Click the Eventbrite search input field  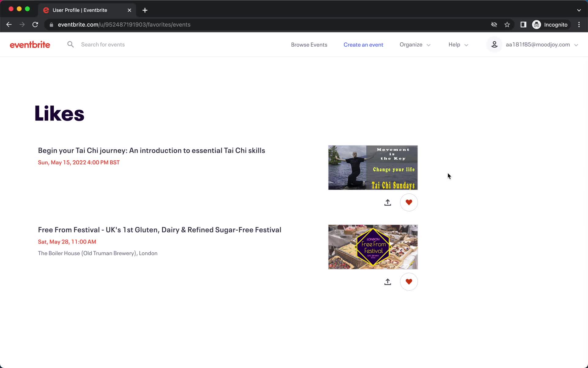coord(103,44)
